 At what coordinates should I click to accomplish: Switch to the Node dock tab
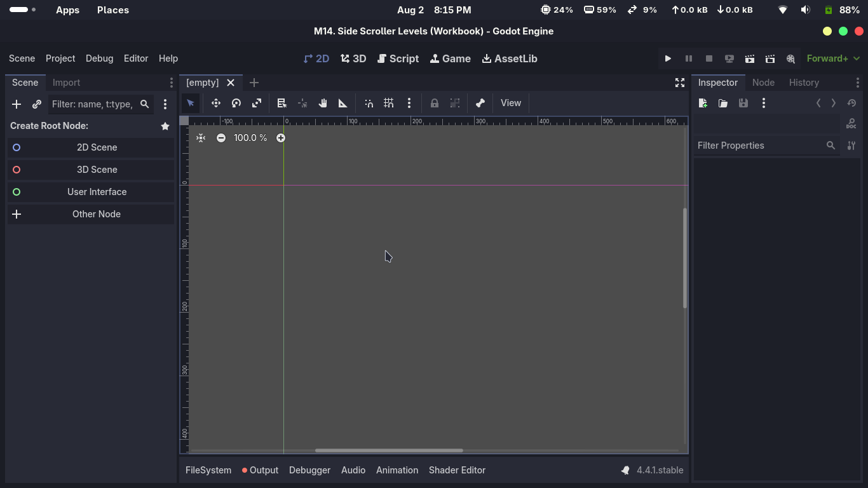pos(763,83)
